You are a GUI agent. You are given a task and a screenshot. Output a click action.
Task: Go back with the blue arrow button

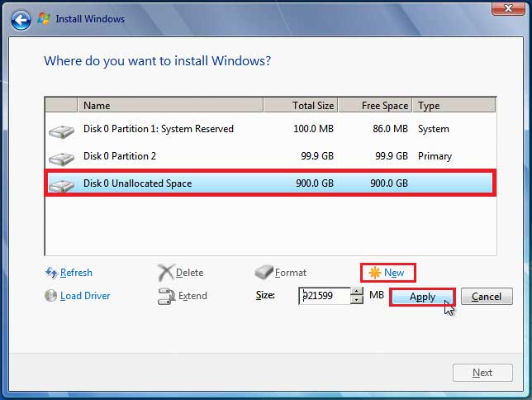click(21, 20)
